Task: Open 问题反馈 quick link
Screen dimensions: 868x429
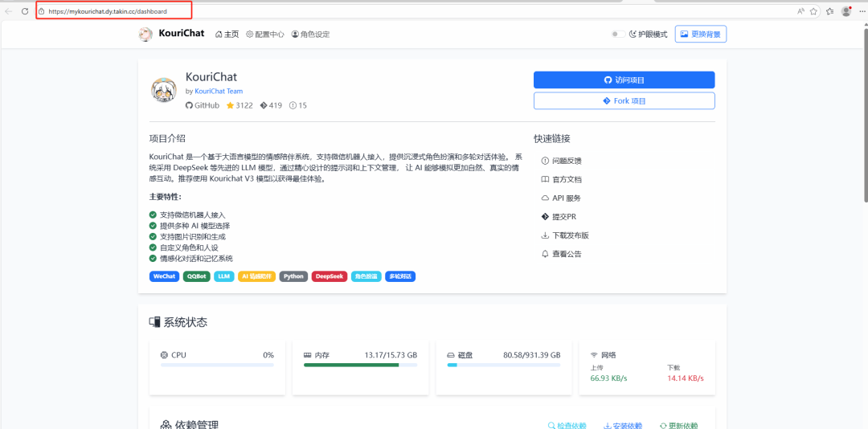Action: 561,161
